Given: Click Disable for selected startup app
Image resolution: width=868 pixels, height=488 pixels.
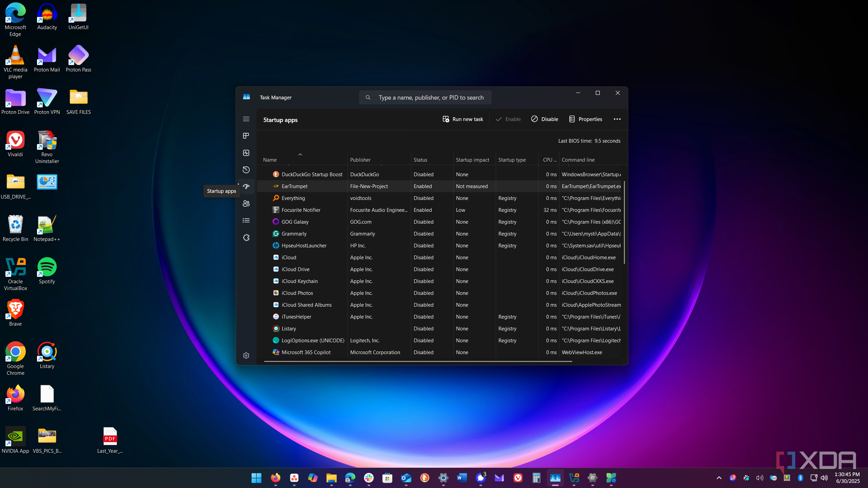Looking at the screenshot, I should point(545,119).
